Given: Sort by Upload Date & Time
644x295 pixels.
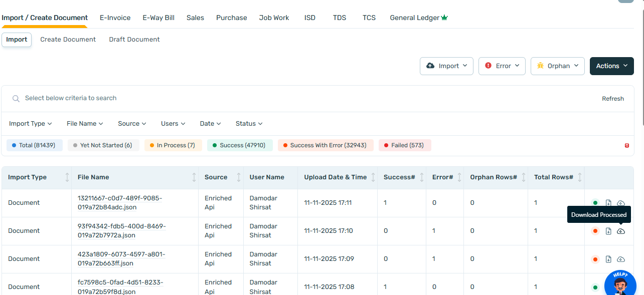Looking at the screenshot, I should (x=373, y=177).
